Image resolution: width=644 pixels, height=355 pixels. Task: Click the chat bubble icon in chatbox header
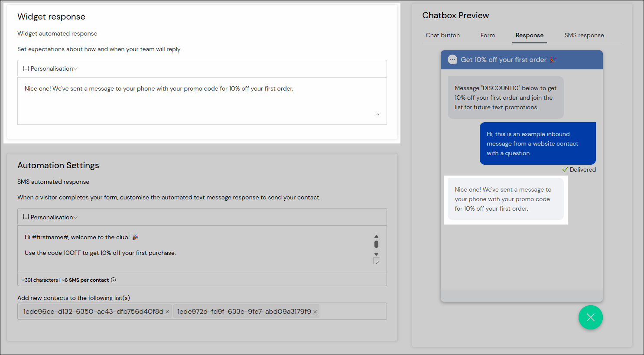(x=452, y=60)
